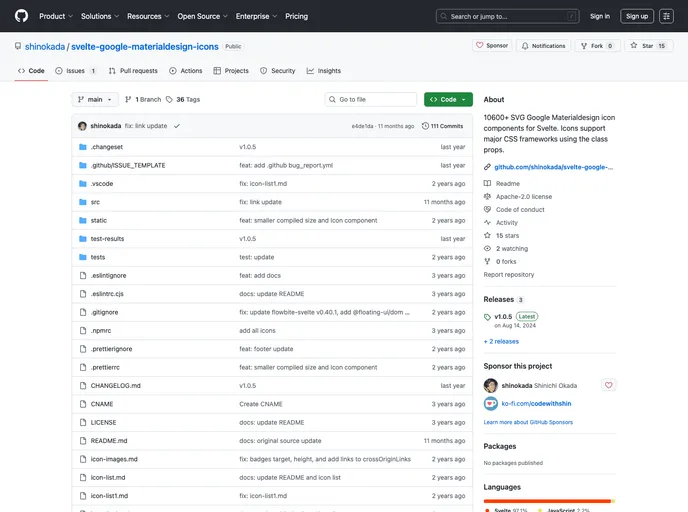The width and height of the screenshot is (688, 512).
Task: Click the Go to file search field
Action: pyautogui.click(x=371, y=100)
